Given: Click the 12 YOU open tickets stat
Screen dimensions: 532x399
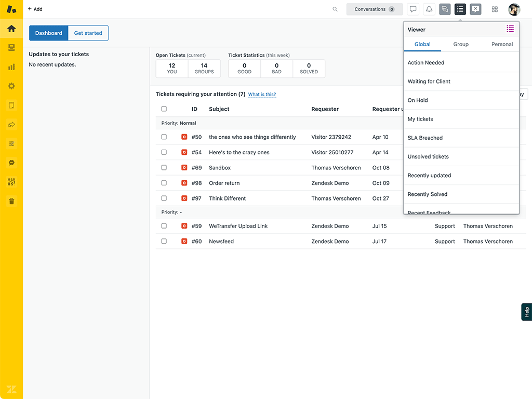Looking at the screenshot, I should (172, 69).
